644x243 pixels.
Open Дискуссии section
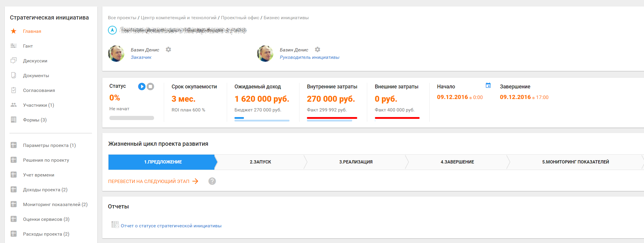pos(35,61)
